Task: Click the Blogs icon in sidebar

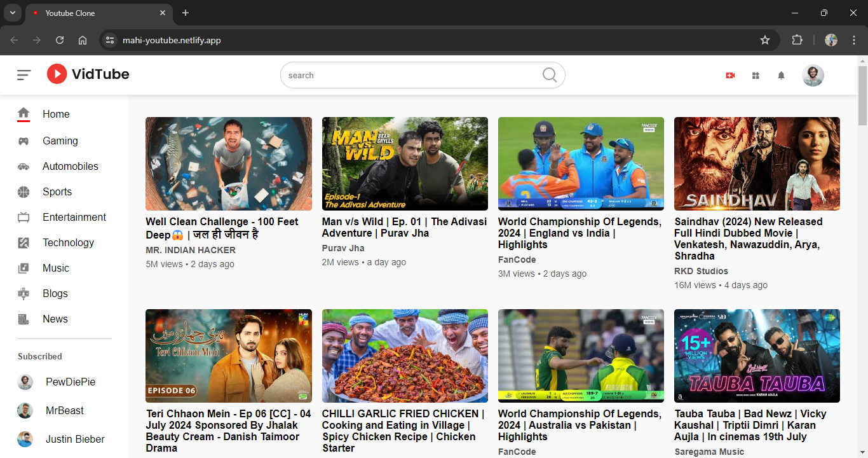Action: [x=24, y=293]
